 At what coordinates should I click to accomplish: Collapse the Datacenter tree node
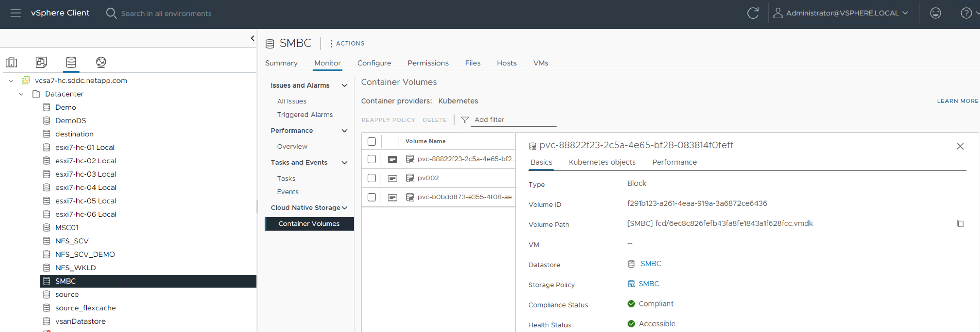tap(21, 94)
